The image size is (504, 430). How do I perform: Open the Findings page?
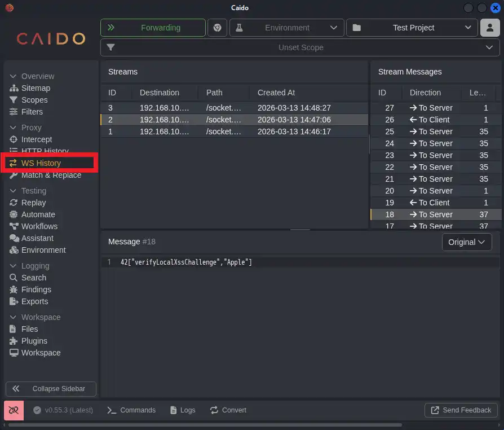click(x=36, y=289)
